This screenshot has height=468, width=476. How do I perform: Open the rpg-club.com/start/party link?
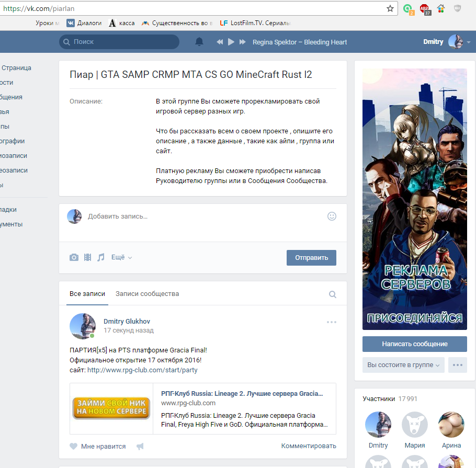(x=142, y=370)
